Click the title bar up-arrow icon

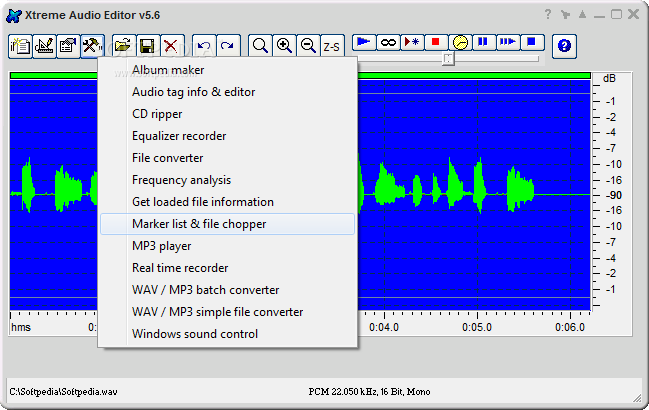[x=582, y=14]
